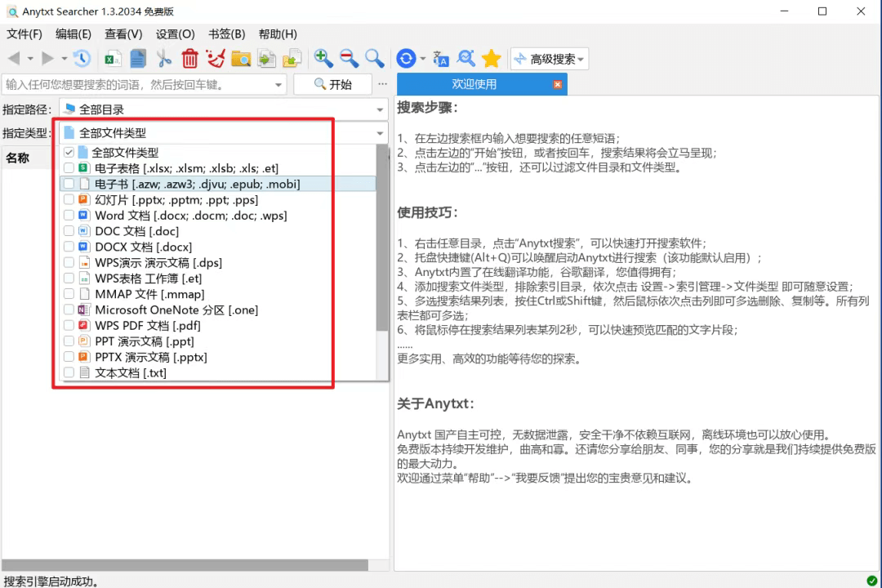Click the yellow star bookmark icon

tap(492, 59)
